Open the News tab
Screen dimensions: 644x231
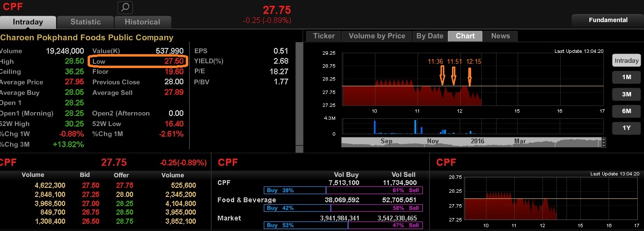[500, 36]
